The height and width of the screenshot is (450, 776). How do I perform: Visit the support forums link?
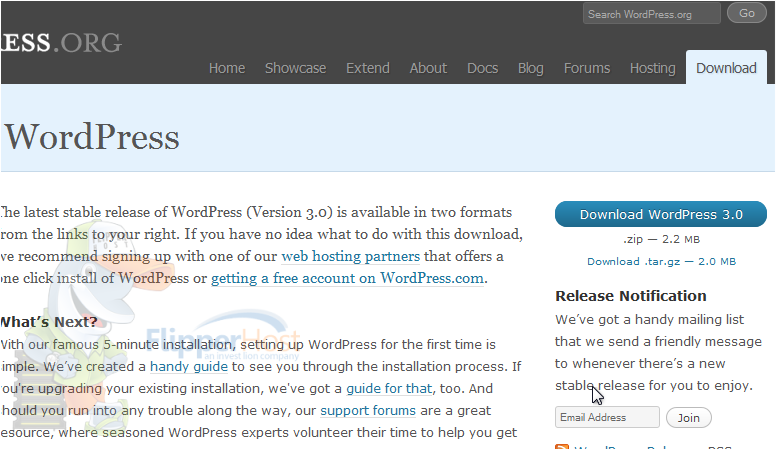click(368, 410)
